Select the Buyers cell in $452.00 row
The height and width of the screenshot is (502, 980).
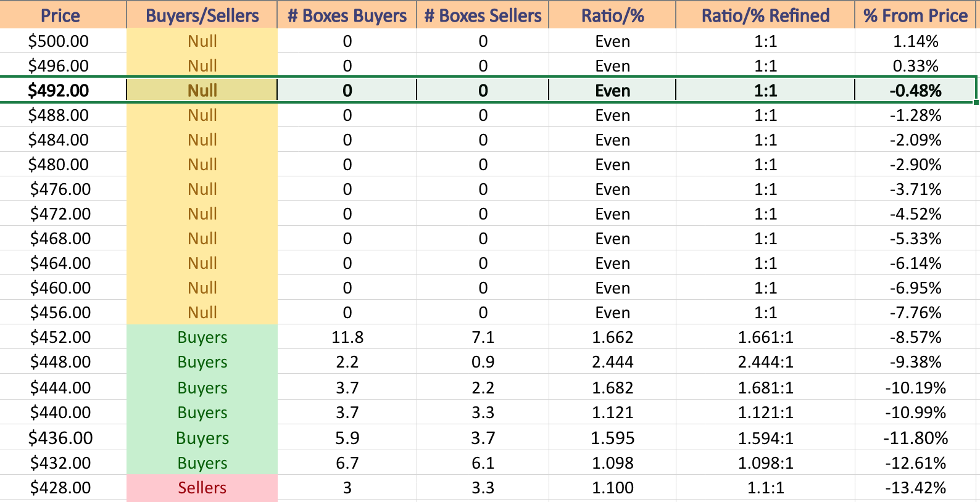[x=202, y=337]
